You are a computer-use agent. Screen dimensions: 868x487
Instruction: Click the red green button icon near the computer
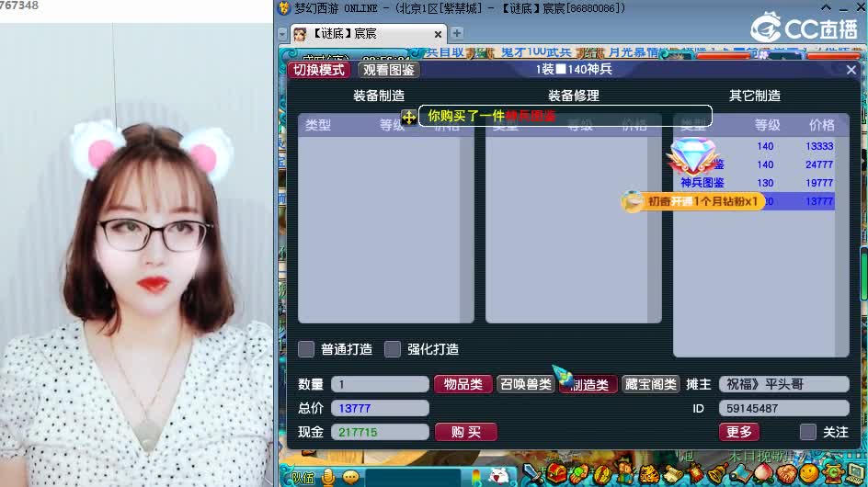pyautogui.click(x=832, y=474)
